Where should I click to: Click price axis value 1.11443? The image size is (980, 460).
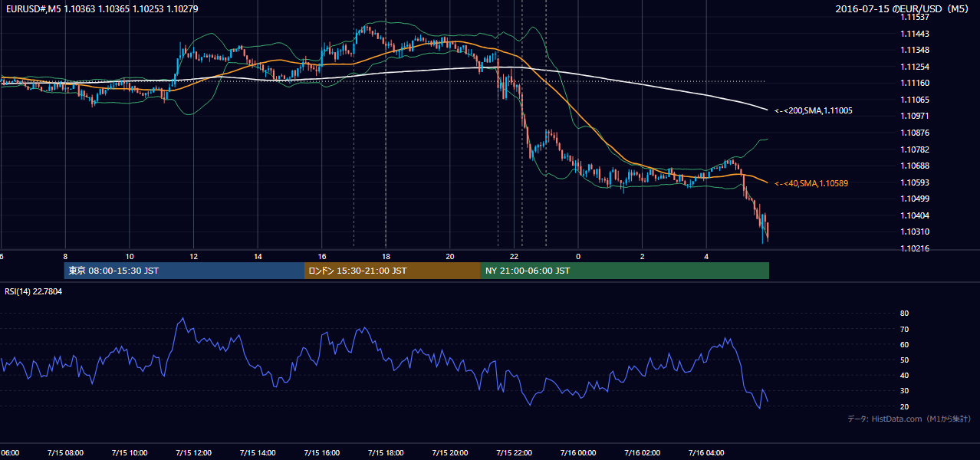914,34
